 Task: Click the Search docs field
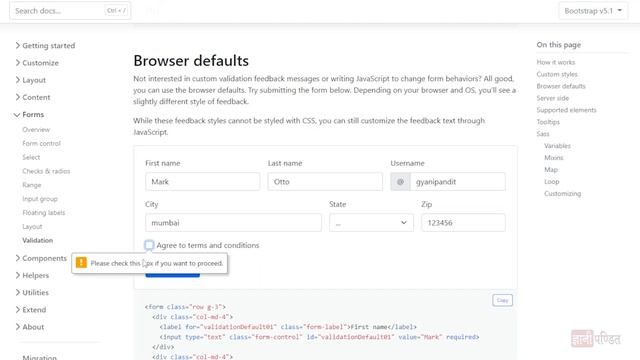click(x=70, y=11)
